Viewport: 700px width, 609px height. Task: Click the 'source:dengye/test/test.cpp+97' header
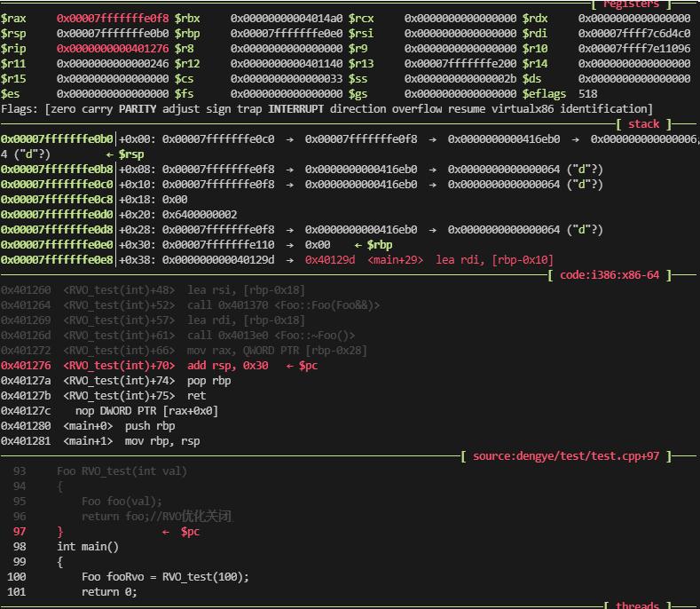[x=566, y=456]
